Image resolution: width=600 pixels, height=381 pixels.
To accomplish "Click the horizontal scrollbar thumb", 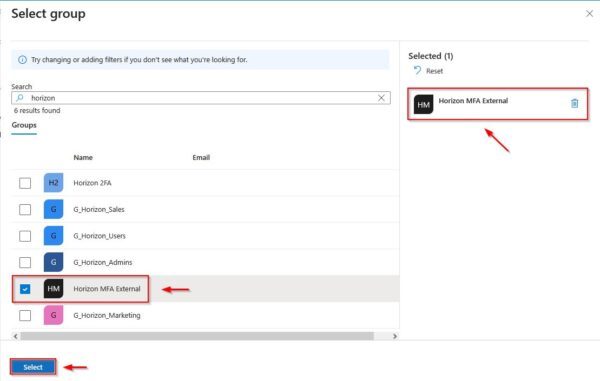I will click(x=197, y=336).
